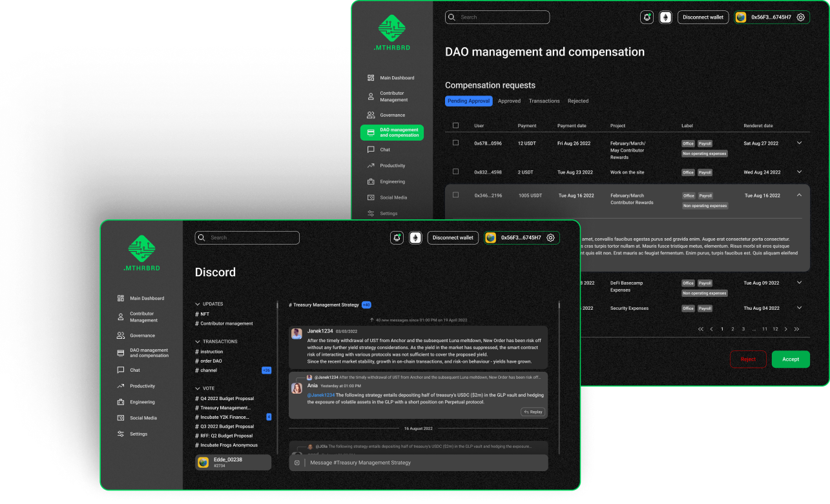Click Social Media icon in Discord window sidebar
The height and width of the screenshot is (504, 830).
[121, 418]
